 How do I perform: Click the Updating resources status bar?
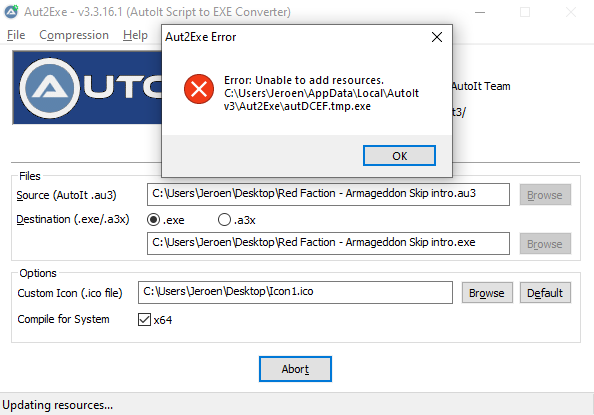click(x=295, y=405)
